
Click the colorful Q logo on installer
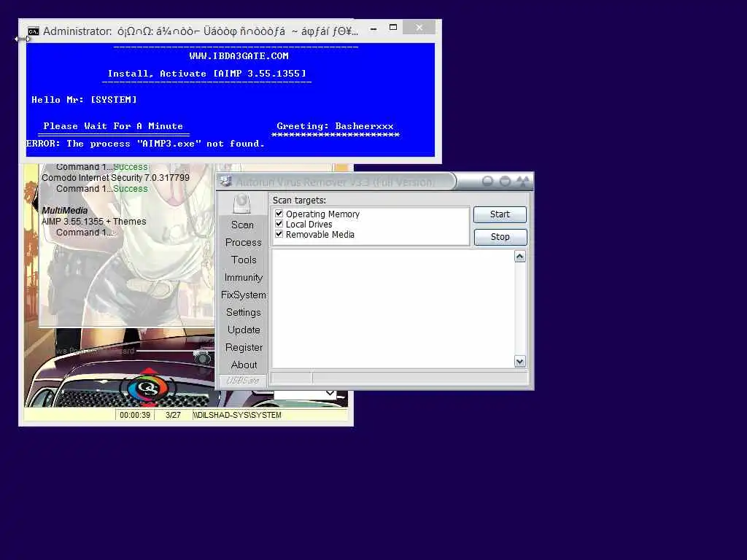[147, 388]
